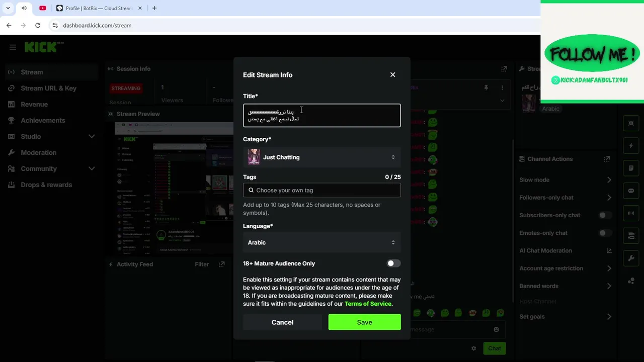Open the hamburger menu next to Kick logo
This screenshot has width=644, height=362.
13,47
